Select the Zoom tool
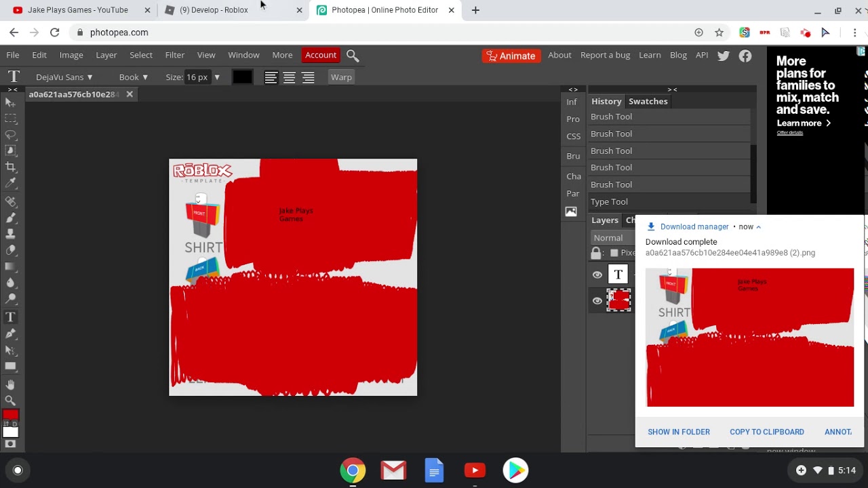Screen dimensions: 868x488 [10, 401]
